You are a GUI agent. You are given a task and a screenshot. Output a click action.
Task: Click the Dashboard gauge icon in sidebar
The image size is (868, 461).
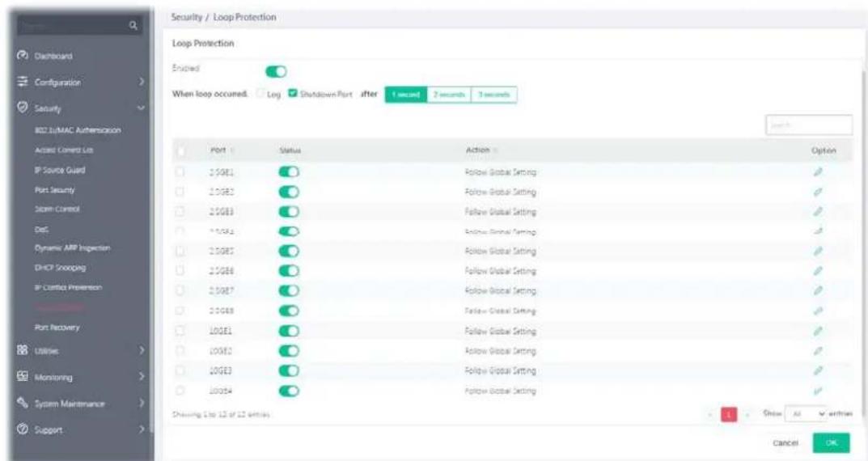[x=22, y=55]
